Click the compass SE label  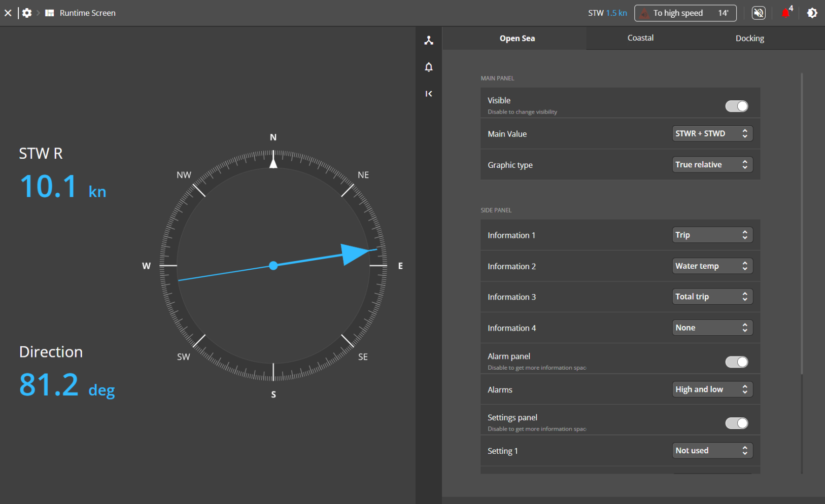[x=363, y=357]
